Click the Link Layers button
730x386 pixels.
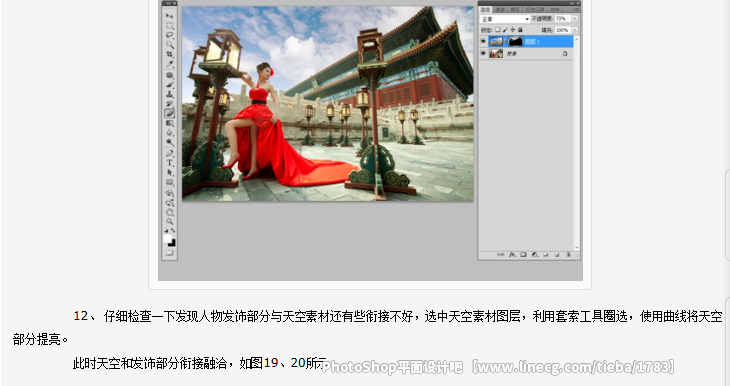tap(501, 255)
